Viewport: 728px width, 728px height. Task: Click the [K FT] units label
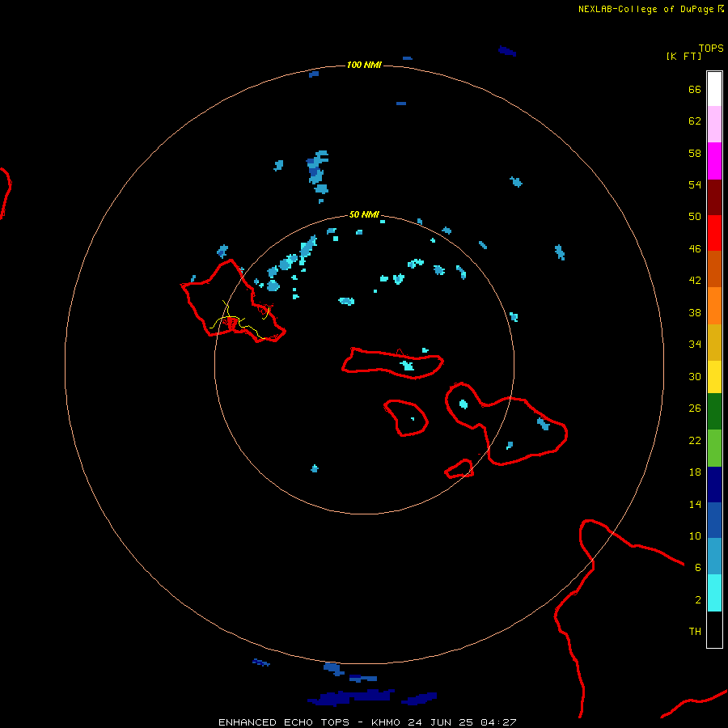[684, 56]
